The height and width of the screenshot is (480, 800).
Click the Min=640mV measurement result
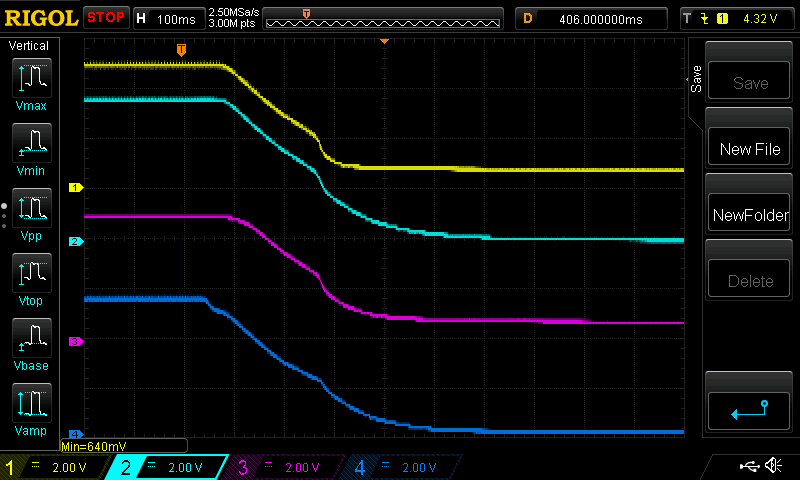click(x=94, y=446)
